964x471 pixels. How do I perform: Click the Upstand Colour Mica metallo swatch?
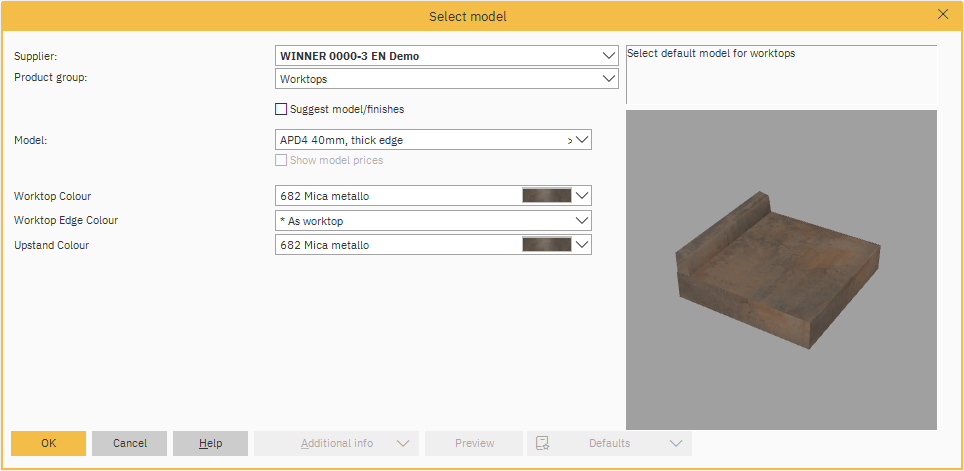click(546, 245)
